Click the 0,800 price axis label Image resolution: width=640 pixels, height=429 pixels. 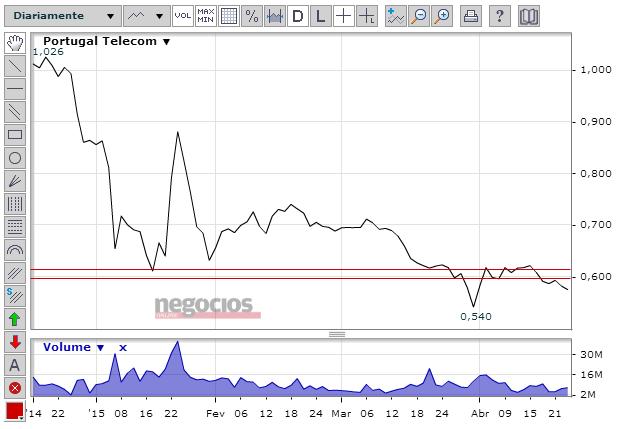(x=596, y=173)
